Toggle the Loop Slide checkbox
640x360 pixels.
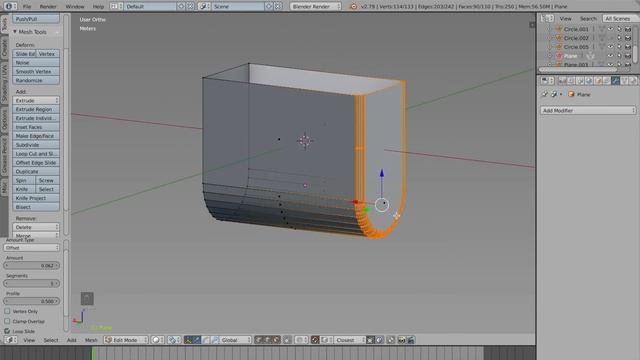[7, 331]
